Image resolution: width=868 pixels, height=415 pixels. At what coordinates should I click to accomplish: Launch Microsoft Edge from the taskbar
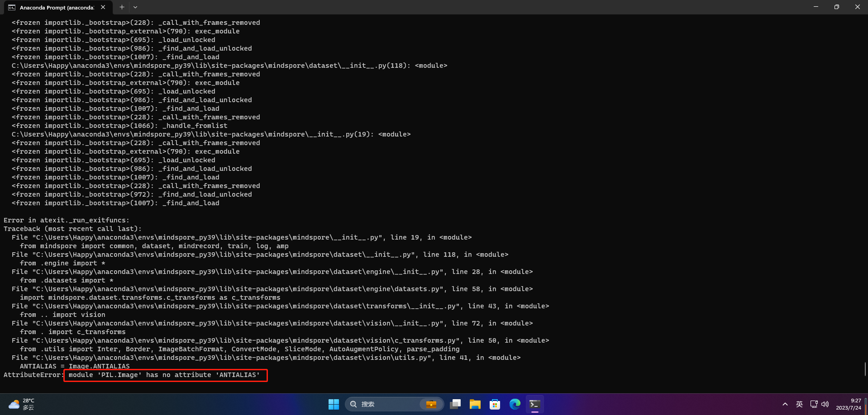click(515, 404)
